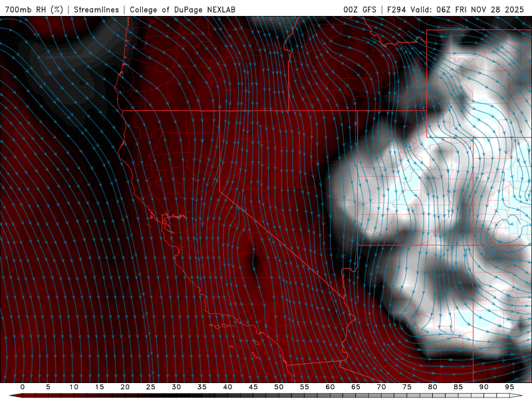Click the '0' value on the color scale
The width and height of the screenshot is (532, 399).
point(23,387)
